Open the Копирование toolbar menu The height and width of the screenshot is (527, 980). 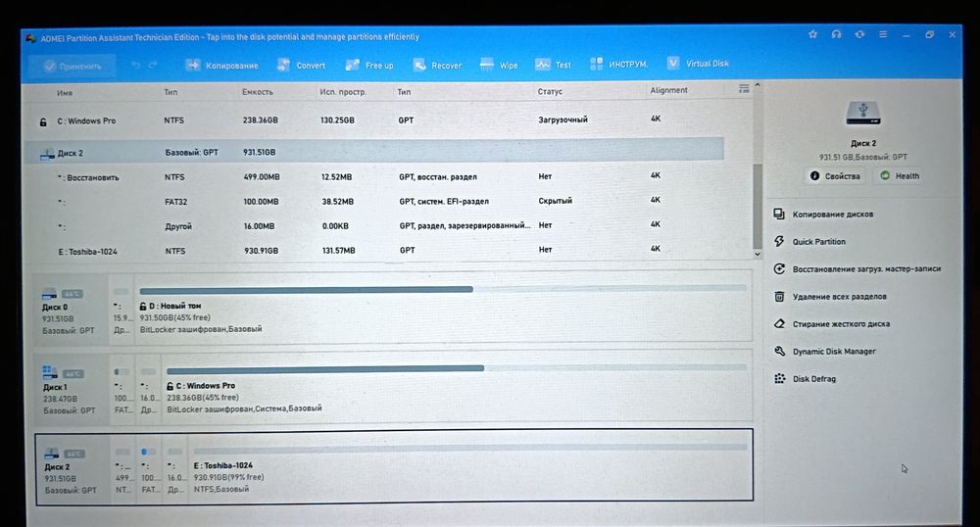(x=221, y=65)
